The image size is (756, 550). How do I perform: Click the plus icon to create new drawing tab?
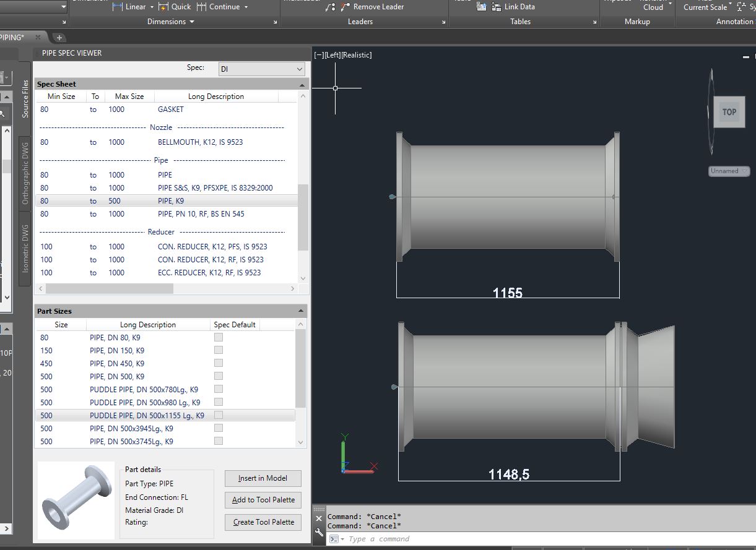pyautogui.click(x=58, y=37)
